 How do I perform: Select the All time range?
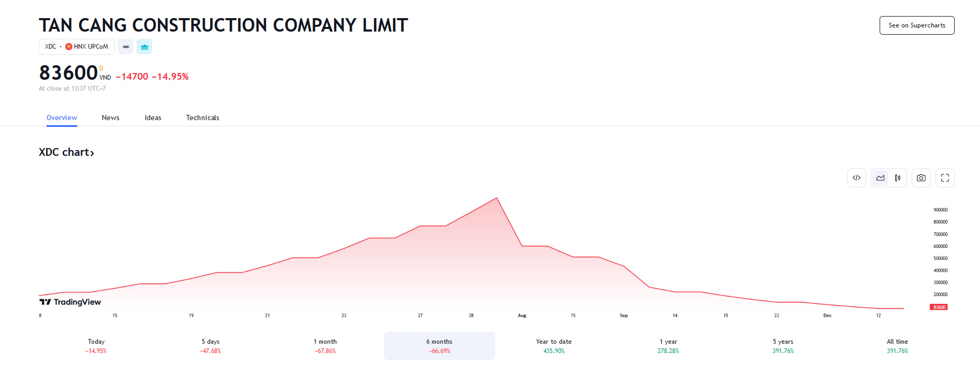point(897,346)
